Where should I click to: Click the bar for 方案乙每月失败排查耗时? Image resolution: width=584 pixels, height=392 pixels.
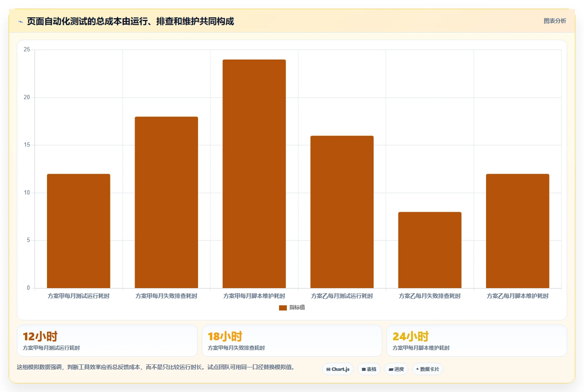pos(430,250)
